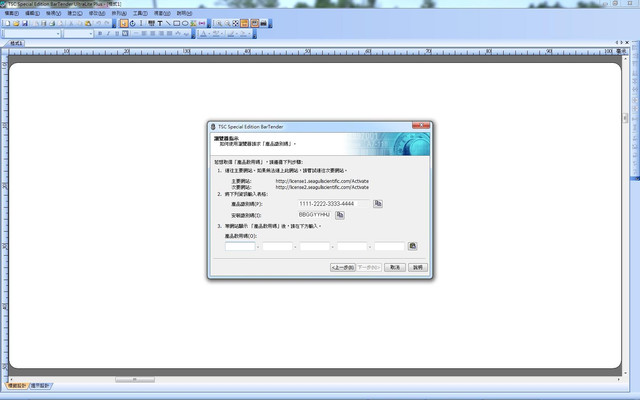Open the 檔案(F) menu
This screenshot has width=640, height=400.
click(x=11, y=13)
